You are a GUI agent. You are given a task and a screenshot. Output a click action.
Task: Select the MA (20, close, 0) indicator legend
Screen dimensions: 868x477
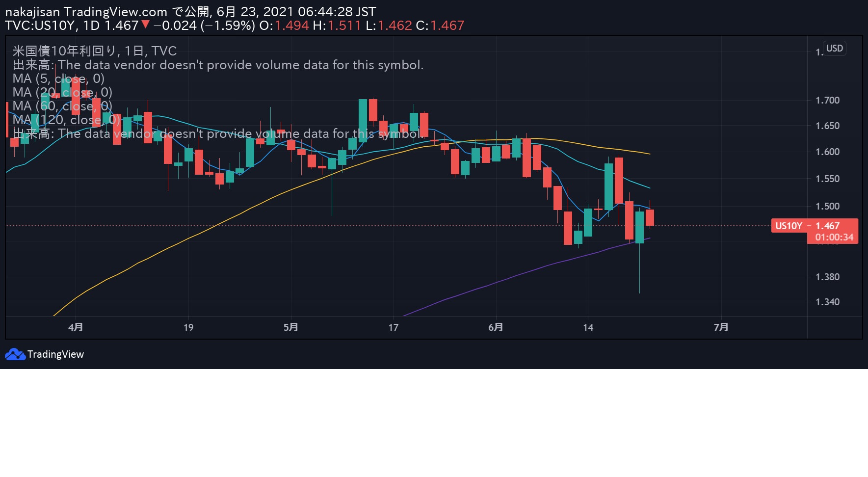pyautogui.click(x=62, y=92)
